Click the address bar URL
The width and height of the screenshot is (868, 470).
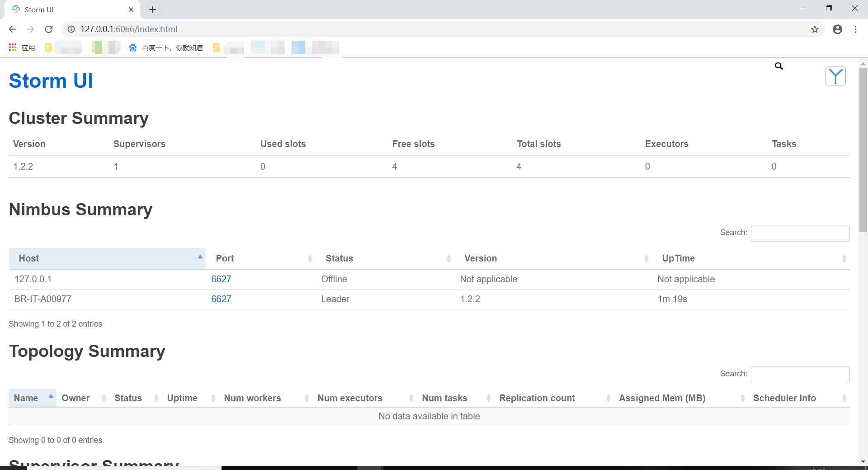click(129, 29)
